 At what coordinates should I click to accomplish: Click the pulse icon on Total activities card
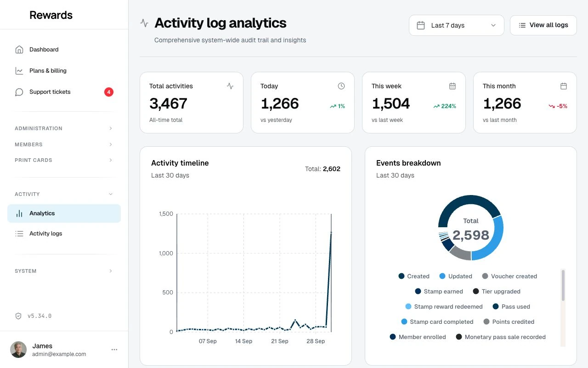click(x=230, y=86)
